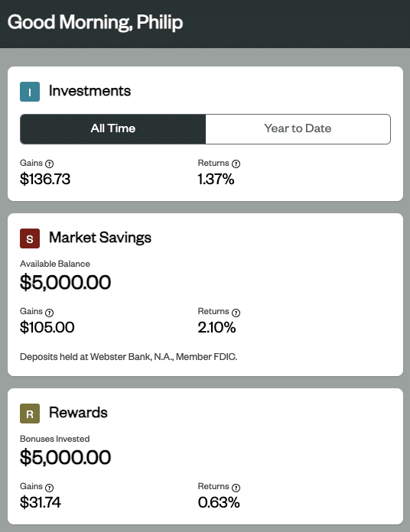Click the 2.10% Market Savings returns value
Viewport: 410px width, 532px height.
[x=217, y=327]
